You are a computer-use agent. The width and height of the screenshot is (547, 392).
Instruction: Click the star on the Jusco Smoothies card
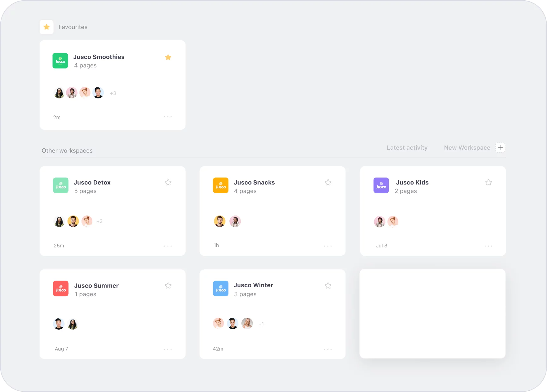coord(168,57)
